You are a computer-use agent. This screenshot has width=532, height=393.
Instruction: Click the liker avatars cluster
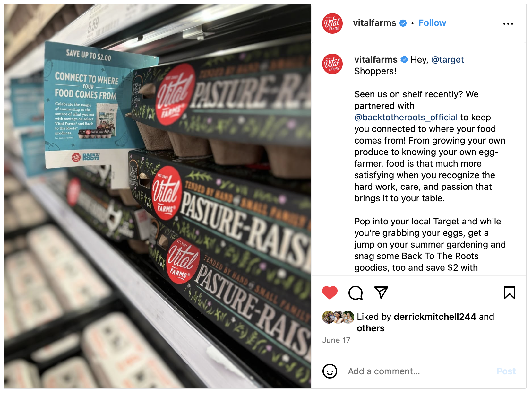[338, 317]
